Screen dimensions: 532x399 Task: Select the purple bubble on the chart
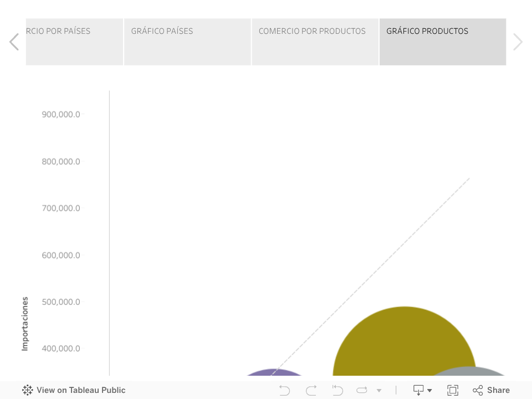point(274,372)
